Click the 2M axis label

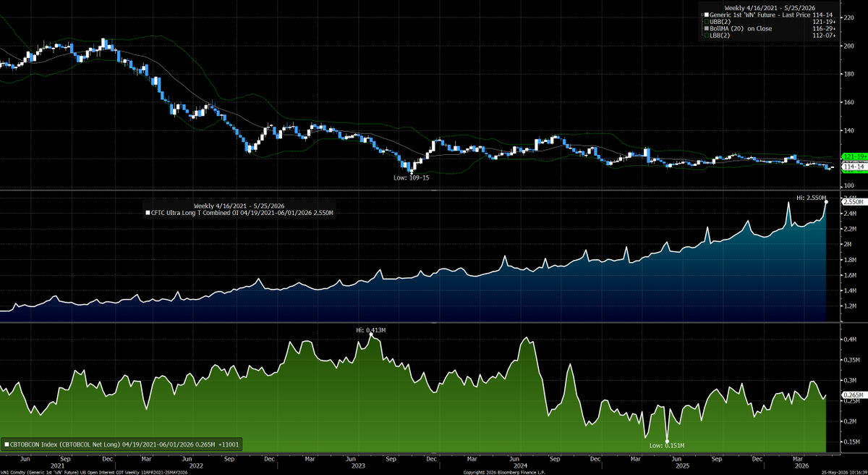(x=848, y=245)
